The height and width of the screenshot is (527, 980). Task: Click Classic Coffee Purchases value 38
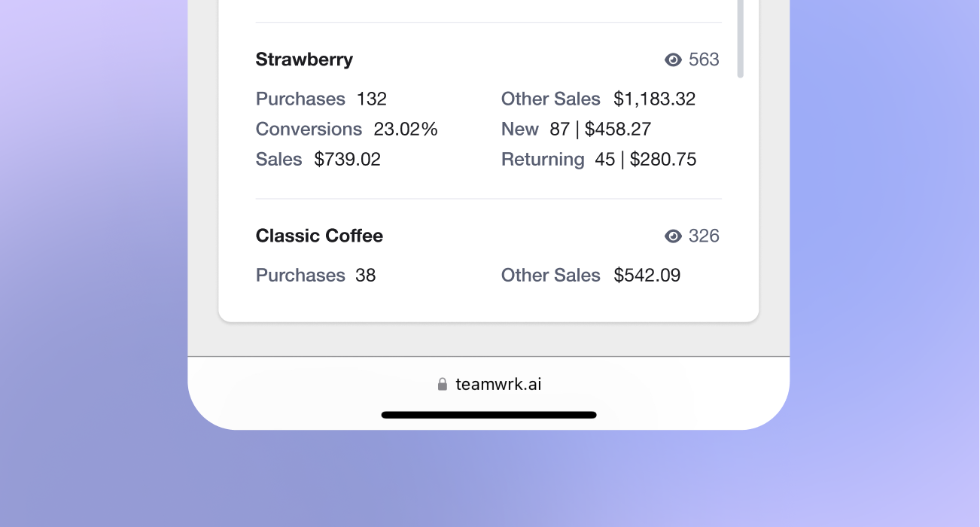pos(366,275)
